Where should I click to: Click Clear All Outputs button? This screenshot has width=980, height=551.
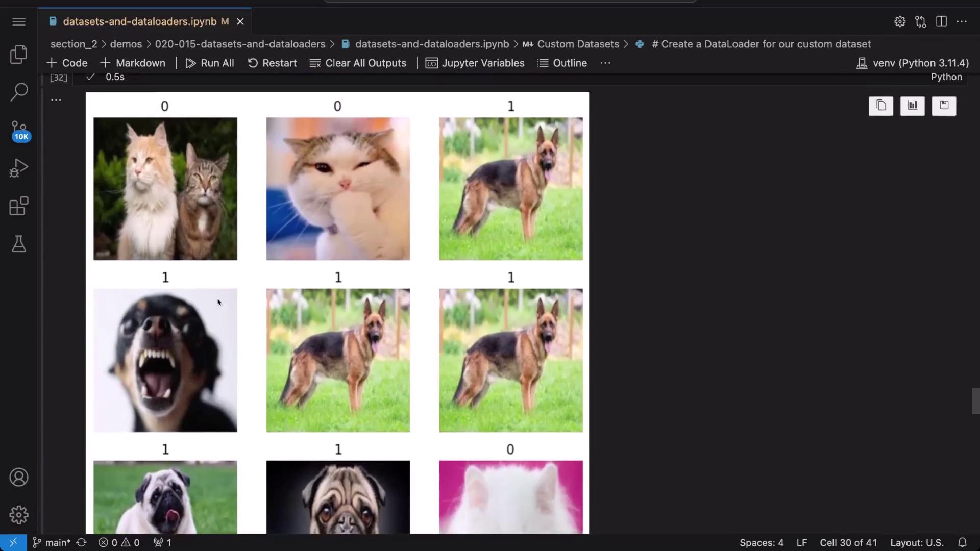(x=358, y=63)
